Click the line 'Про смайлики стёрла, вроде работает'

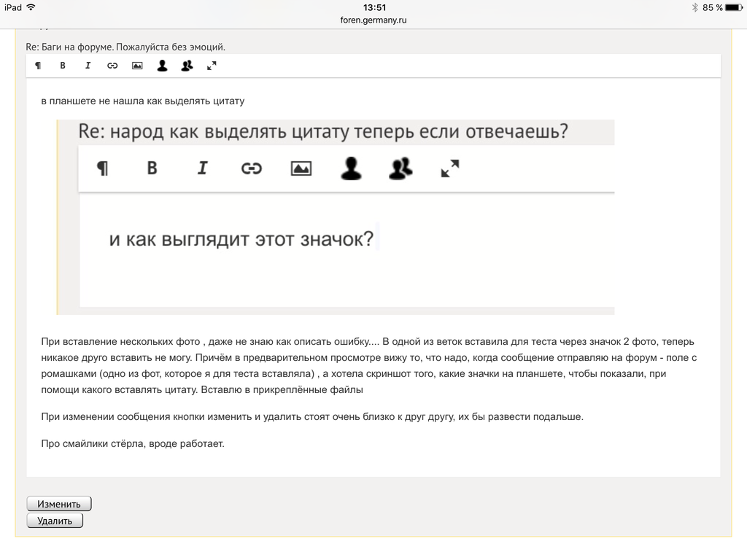pos(132,443)
